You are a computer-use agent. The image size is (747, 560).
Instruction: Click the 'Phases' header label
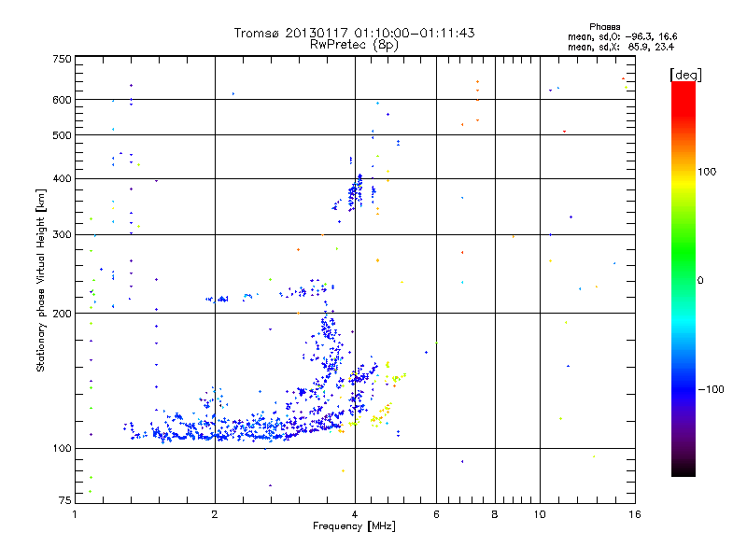click(604, 27)
